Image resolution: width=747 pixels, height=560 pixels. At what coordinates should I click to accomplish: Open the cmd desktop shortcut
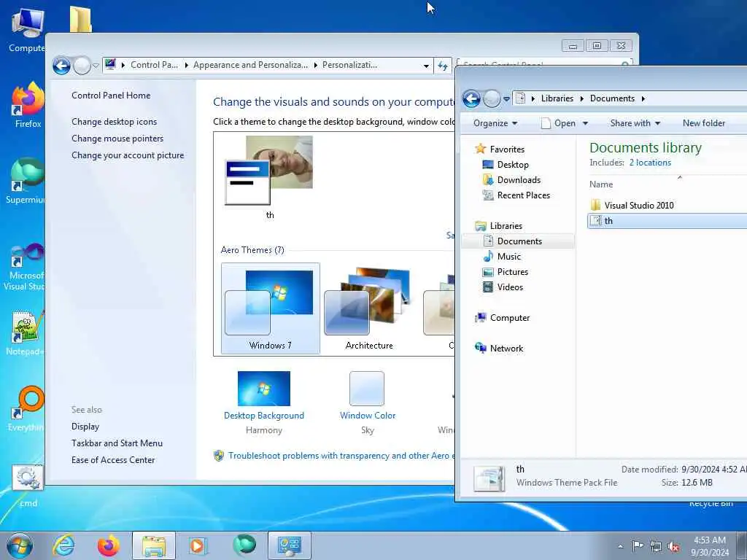point(28,486)
